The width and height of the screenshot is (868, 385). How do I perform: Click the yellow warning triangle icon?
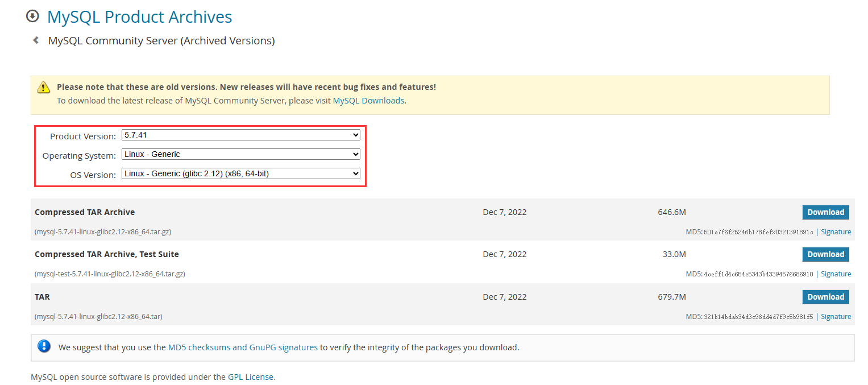pyautogui.click(x=44, y=88)
